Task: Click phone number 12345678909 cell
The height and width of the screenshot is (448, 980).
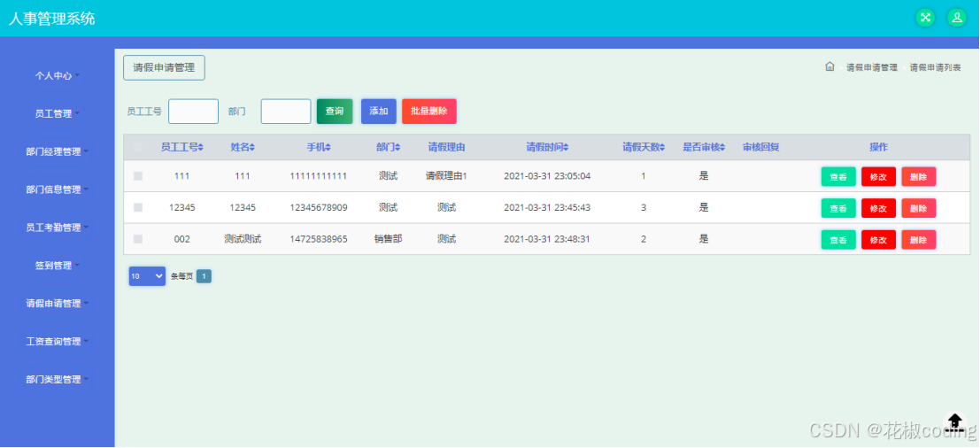Action: pyautogui.click(x=318, y=207)
